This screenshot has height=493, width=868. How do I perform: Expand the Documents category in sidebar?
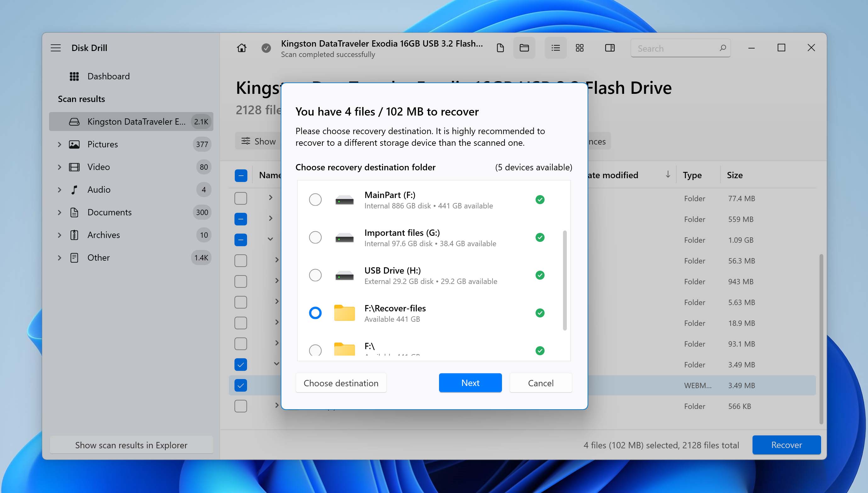[x=59, y=212]
